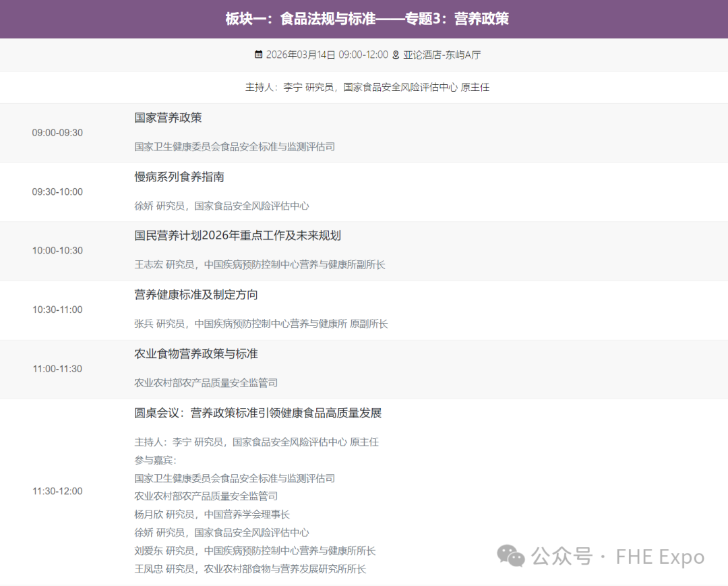Click the calendar icon before the date
The height and width of the screenshot is (586, 728).
pyautogui.click(x=259, y=55)
